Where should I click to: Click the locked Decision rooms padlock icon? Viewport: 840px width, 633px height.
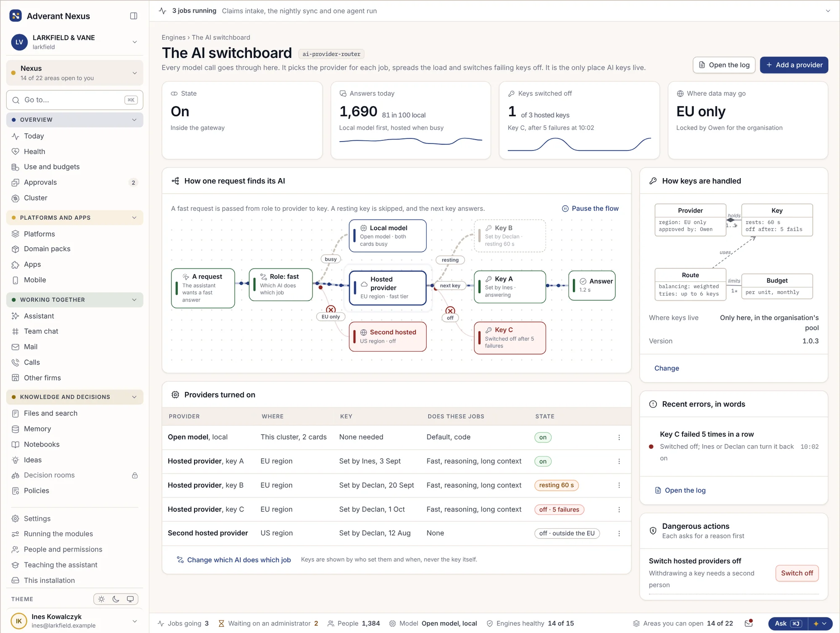click(135, 475)
